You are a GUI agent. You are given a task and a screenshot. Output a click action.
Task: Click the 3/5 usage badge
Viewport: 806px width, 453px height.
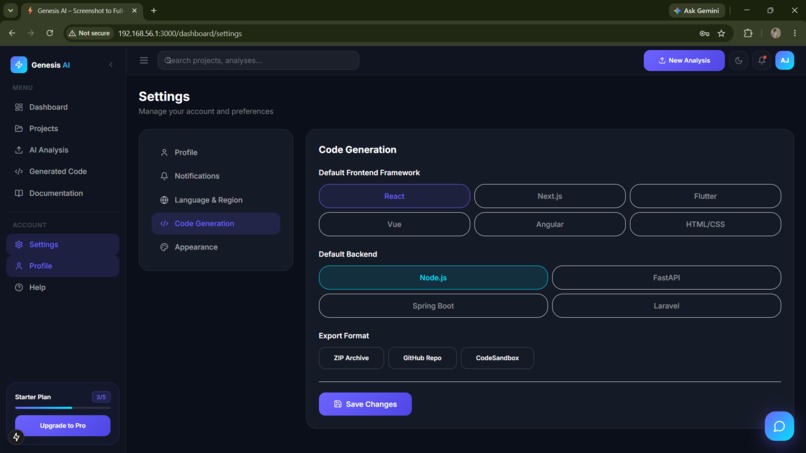(101, 397)
